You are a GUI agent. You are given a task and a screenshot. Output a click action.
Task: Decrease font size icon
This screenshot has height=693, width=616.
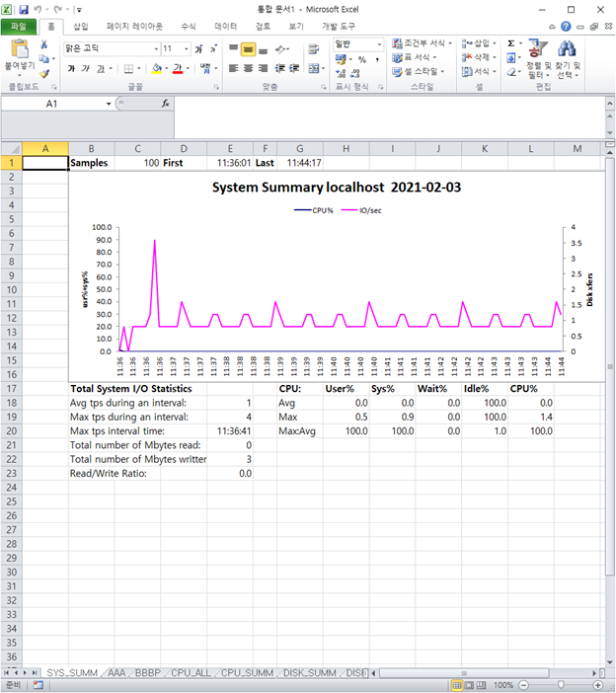coord(213,48)
